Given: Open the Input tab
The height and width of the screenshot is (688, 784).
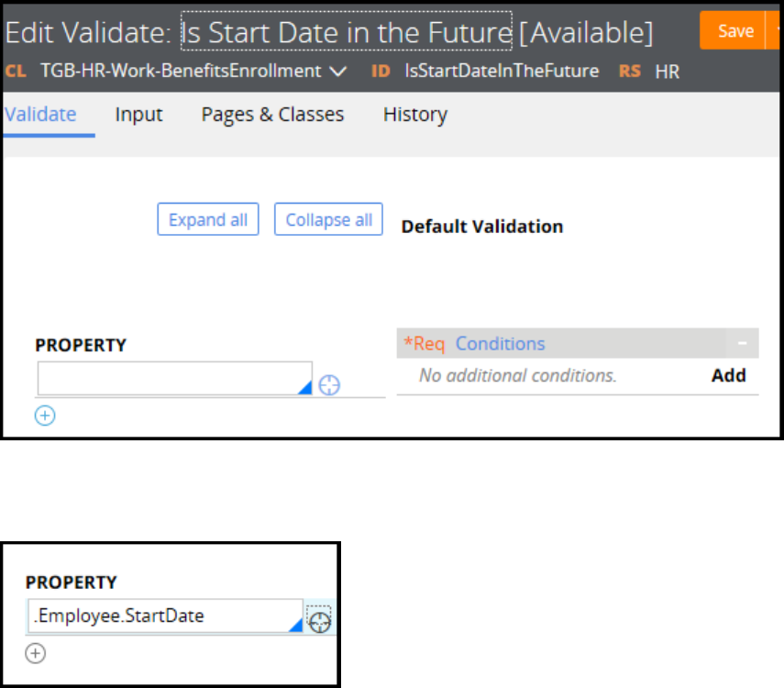Looking at the screenshot, I should [x=138, y=115].
